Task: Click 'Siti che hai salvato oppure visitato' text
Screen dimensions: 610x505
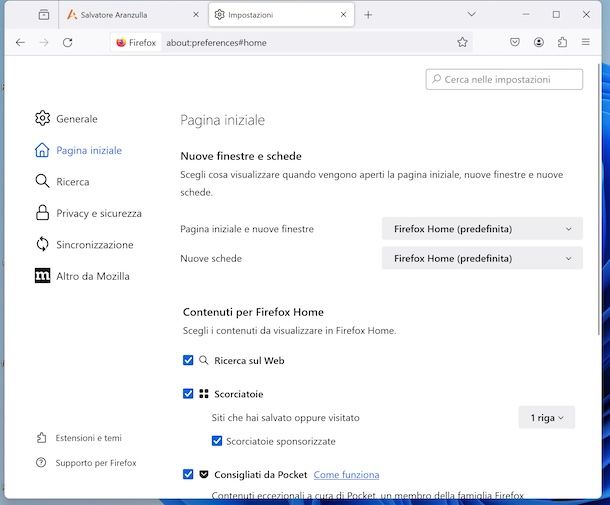Action: (x=286, y=417)
